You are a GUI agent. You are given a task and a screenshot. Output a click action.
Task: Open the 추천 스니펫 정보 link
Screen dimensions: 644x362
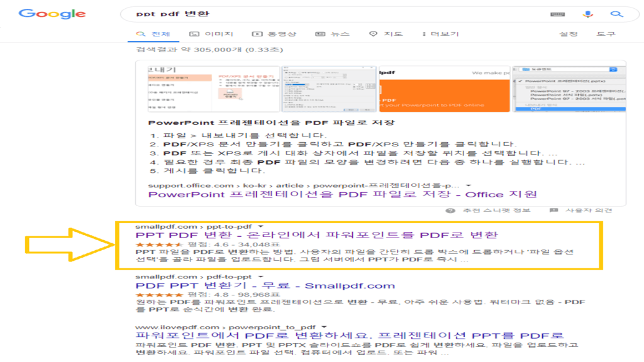[x=497, y=211]
